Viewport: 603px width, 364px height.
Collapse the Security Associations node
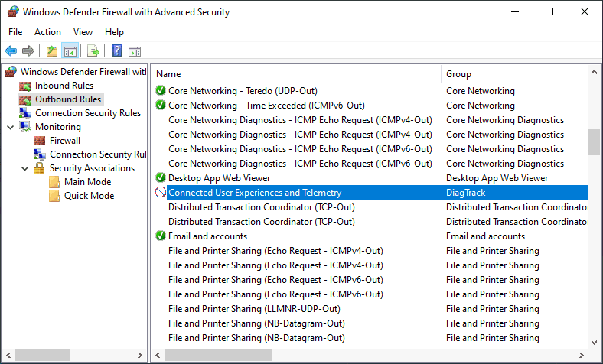coord(25,168)
